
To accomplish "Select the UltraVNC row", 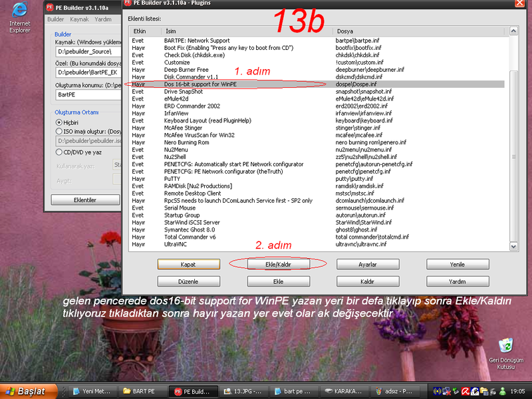I will pyautogui.click(x=317, y=244).
